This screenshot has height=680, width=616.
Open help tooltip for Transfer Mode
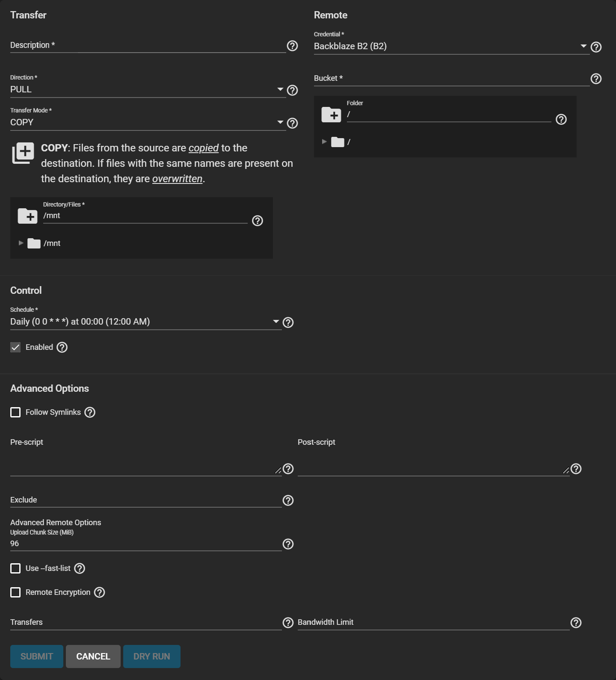(x=292, y=123)
